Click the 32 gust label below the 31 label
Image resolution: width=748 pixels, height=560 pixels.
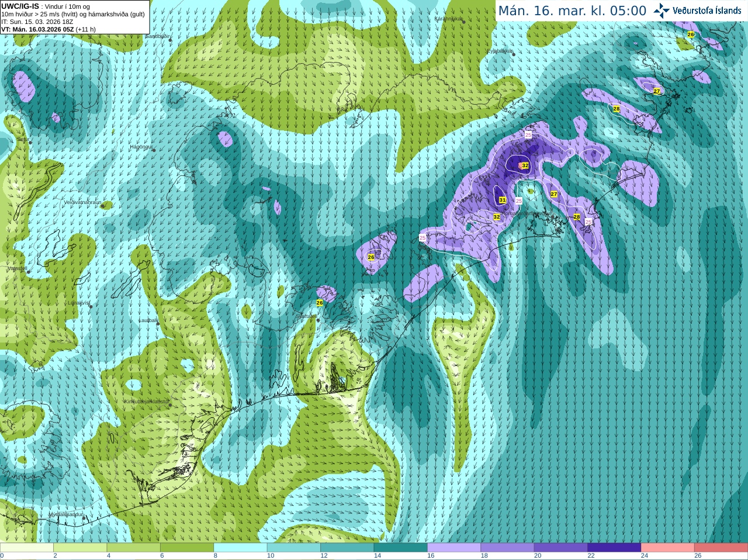click(x=497, y=217)
